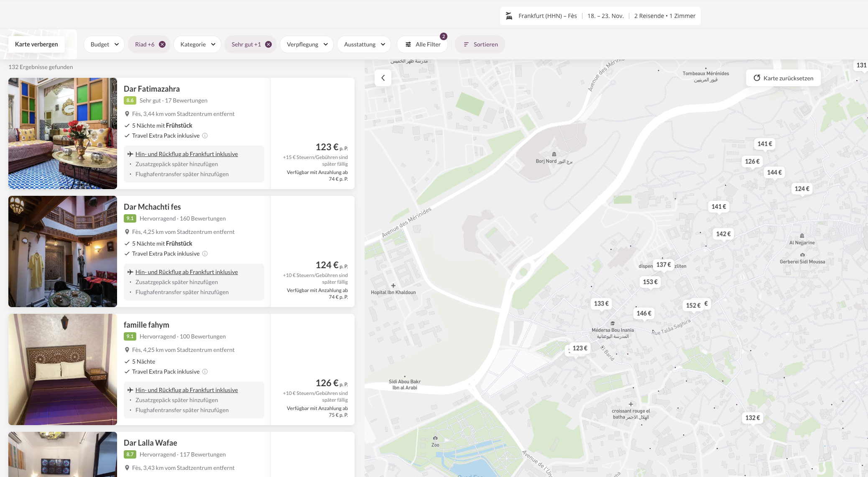The image size is (868, 477).
Task: Collapse map with left chevron arrow
Action: tap(383, 78)
